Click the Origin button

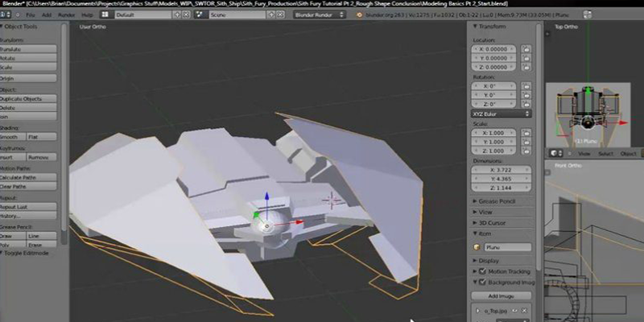28,78
